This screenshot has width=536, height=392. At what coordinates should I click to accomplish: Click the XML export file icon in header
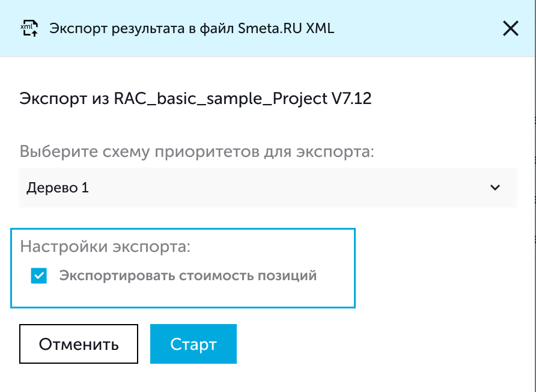(x=29, y=28)
